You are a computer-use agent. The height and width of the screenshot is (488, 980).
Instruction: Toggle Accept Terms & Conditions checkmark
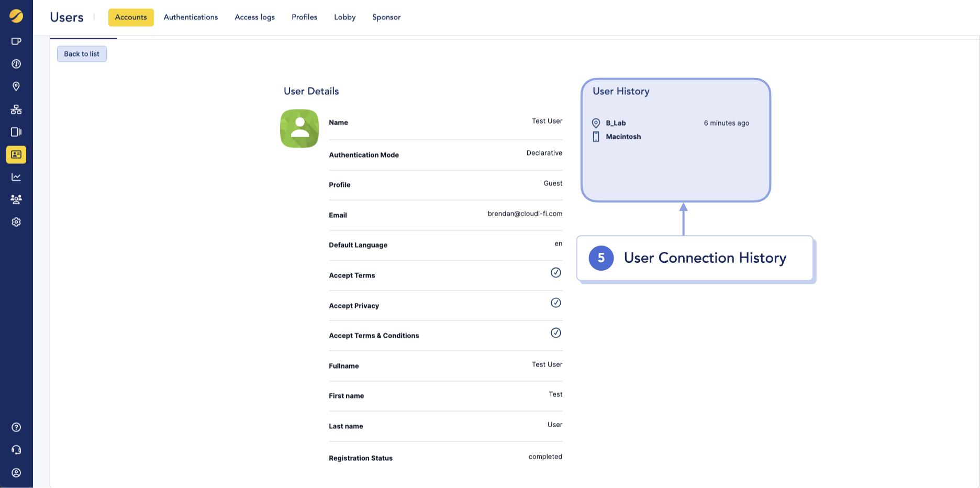[x=556, y=332]
